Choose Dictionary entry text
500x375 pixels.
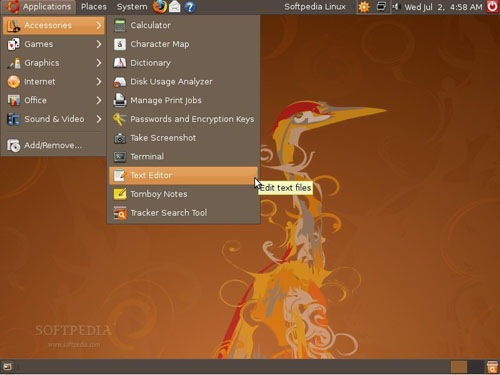(150, 63)
